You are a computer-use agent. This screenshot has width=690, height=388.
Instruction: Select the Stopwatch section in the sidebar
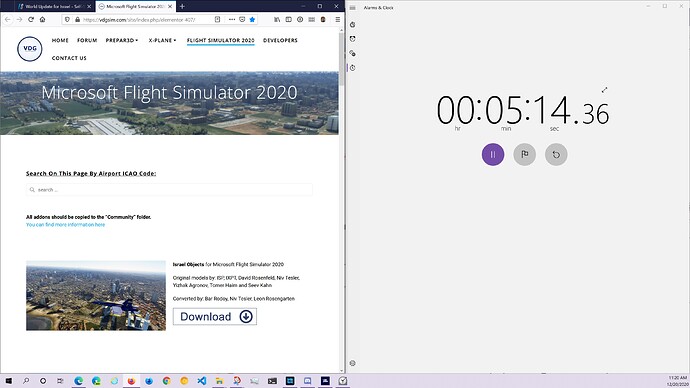352,68
